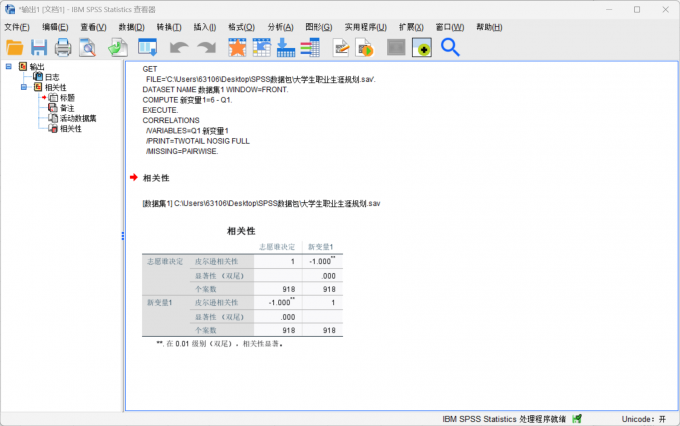680x426 pixels.
Task: Redo the action with the toolbar arrow
Action: (x=206, y=47)
